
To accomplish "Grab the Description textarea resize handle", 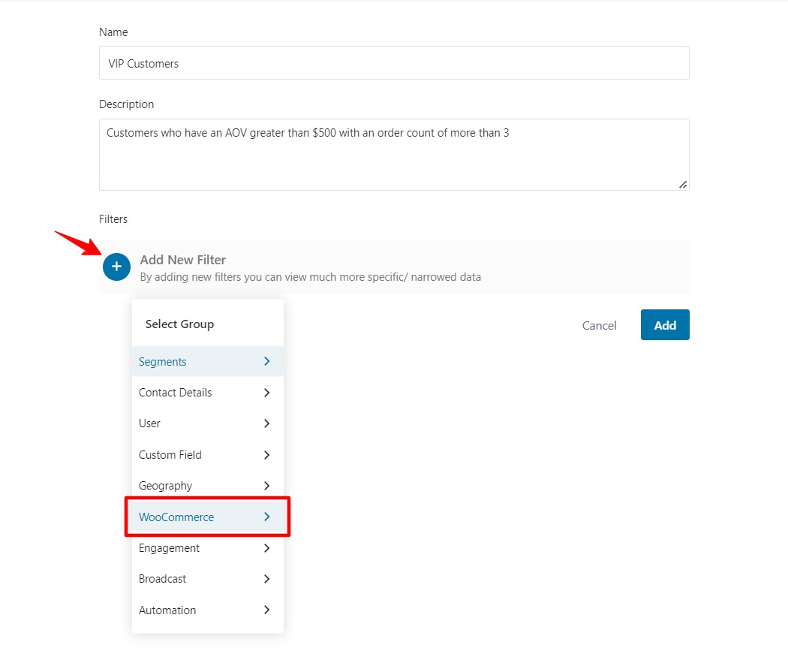I will tap(683, 185).
